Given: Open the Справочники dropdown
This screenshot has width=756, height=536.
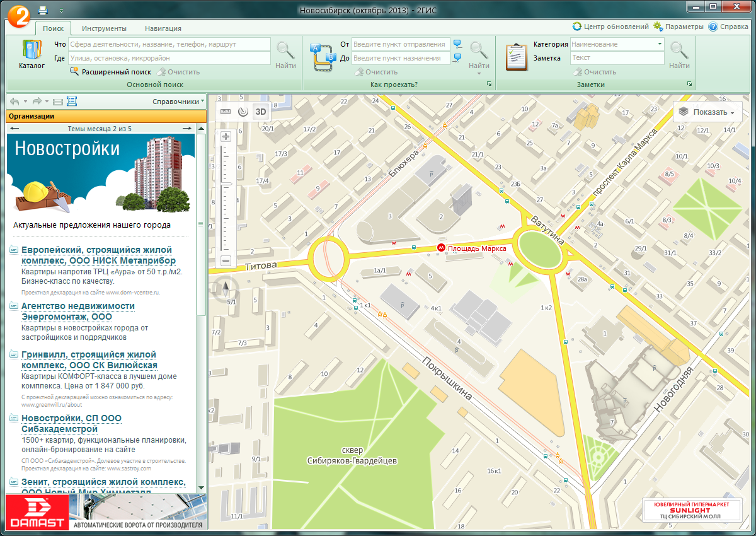Looking at the screenshot, I should [x=179, y=102].
